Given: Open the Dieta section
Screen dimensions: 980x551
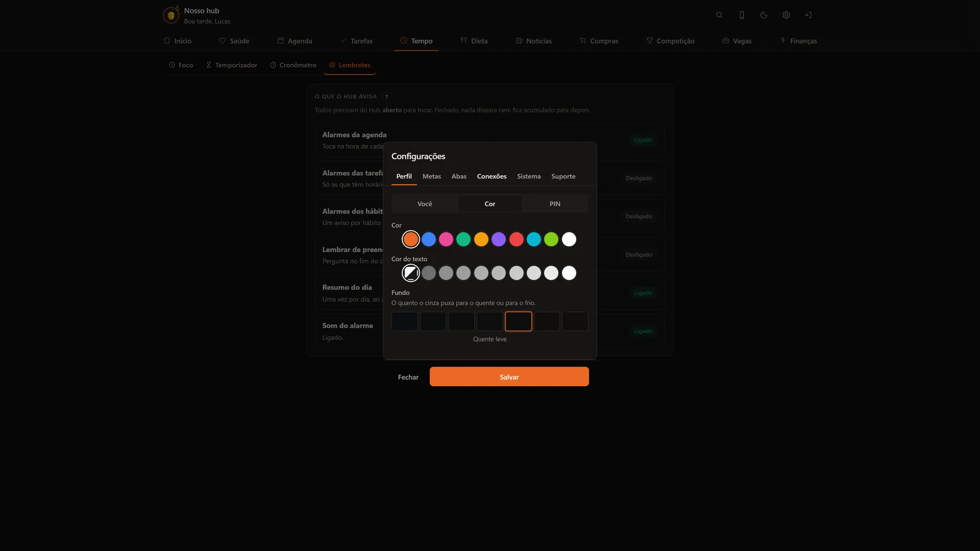Looking at the screenshot, I should point(474,41).
